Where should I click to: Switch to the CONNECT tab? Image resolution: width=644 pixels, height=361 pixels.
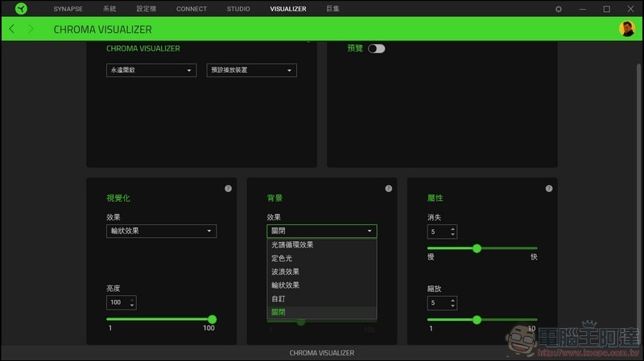point(192,9)
